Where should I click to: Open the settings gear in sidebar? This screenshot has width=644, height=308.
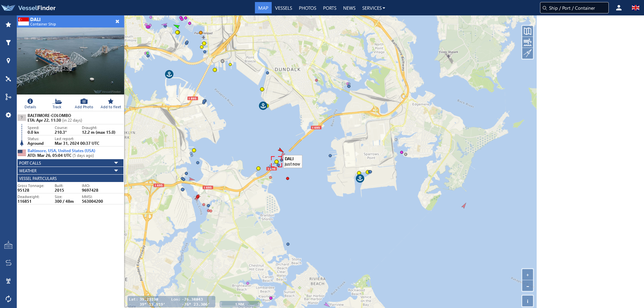coord(8,115)
